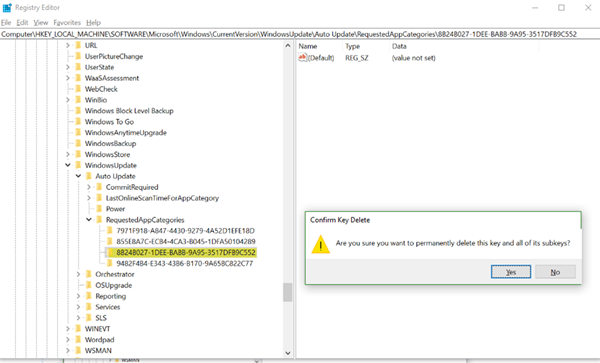Open the Edit menu

(22, 23)
